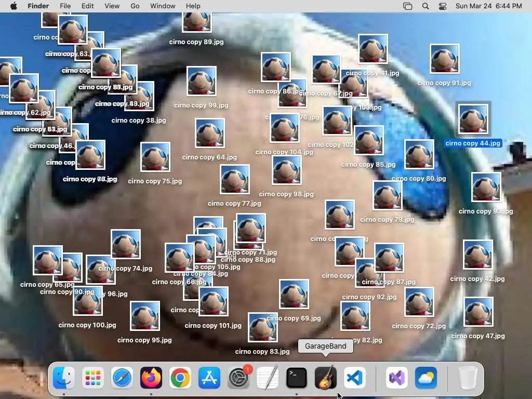The width and height of the screenshot is (532, 399).
Task: Open Visual Studio Code in Dock
Action: 355,378
